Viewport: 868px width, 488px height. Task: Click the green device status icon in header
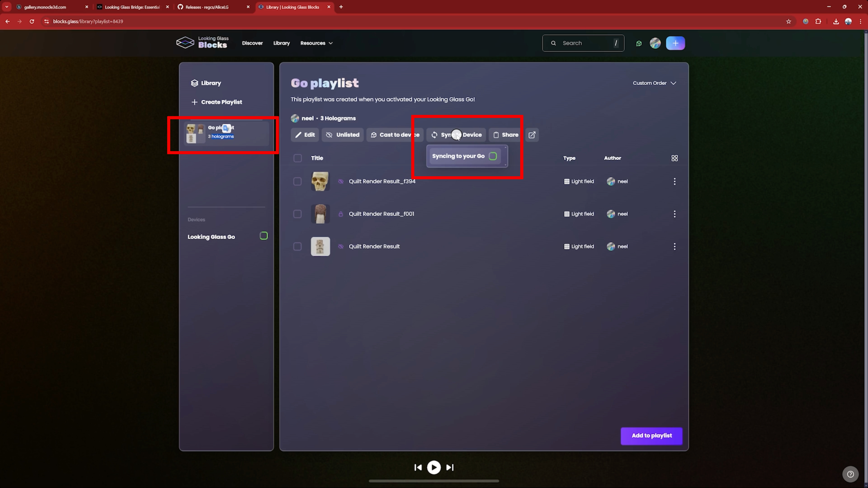pyautogui.click(x=639, y=43)
